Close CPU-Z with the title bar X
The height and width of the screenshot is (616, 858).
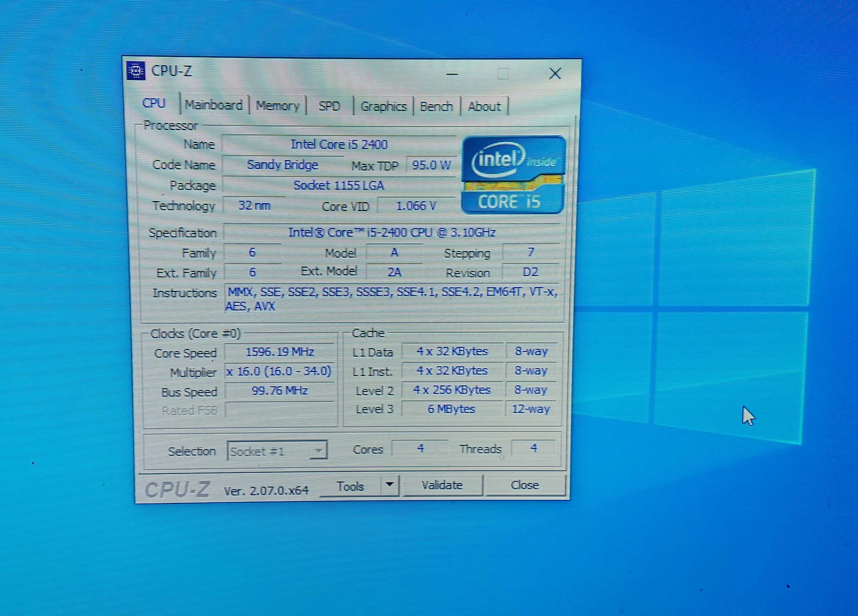555,73
